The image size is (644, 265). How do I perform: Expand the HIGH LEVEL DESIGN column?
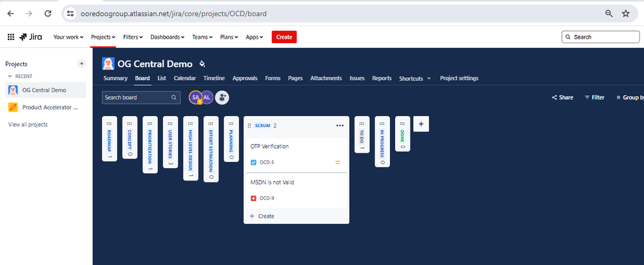(191, 148)
